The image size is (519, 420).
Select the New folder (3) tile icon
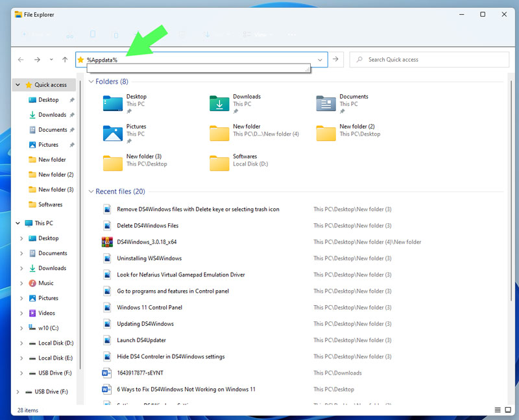(x=113, y=163)
